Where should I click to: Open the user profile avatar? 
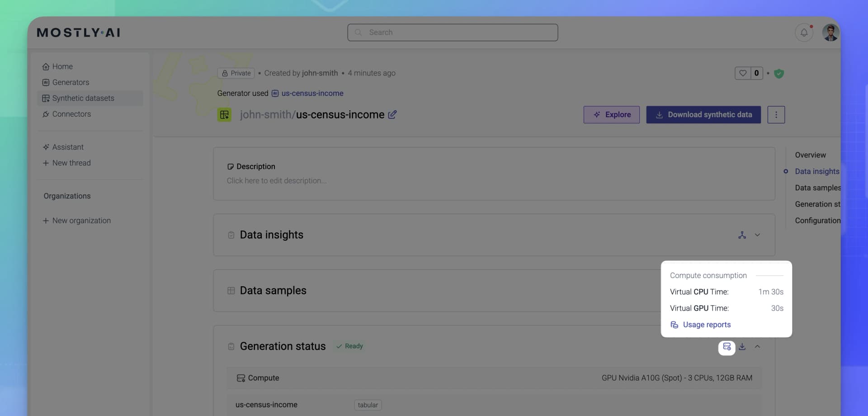pyautogui.click(x=830, y=33)
